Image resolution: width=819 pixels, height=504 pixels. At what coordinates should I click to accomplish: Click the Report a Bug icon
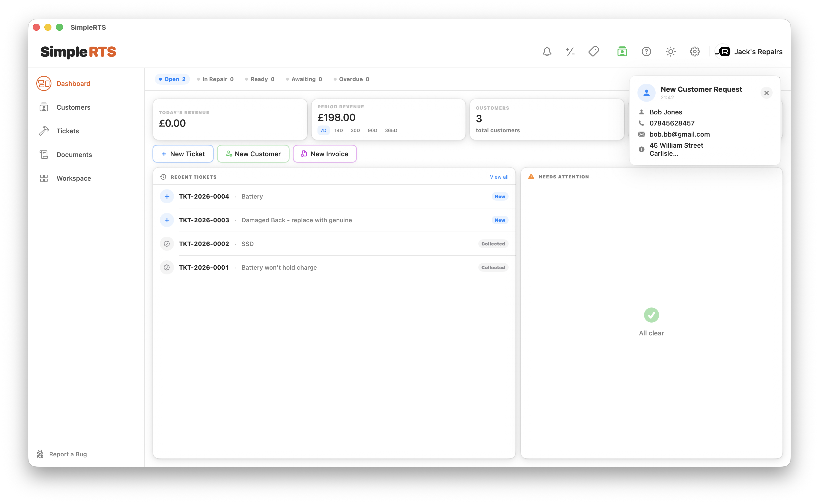point(40,454)
